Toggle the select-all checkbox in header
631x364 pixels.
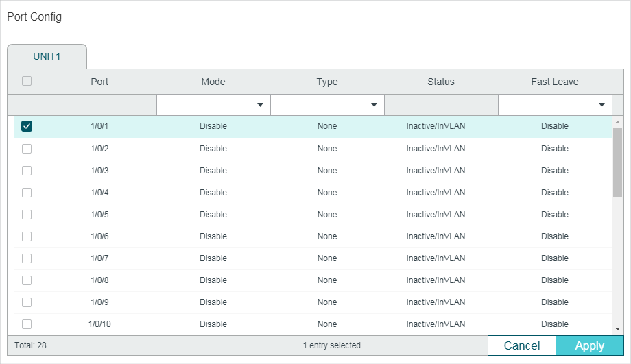pyautogui.click(x=27, y=81)
